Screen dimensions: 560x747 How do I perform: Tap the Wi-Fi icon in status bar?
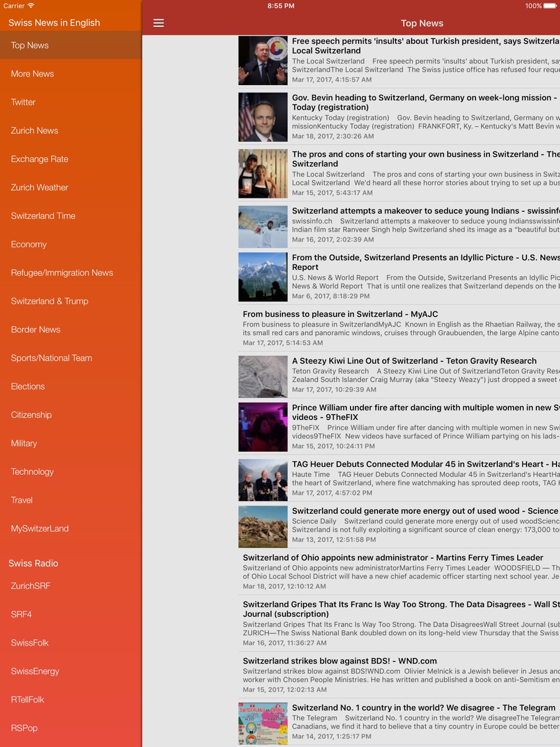(x=31, y=6)
